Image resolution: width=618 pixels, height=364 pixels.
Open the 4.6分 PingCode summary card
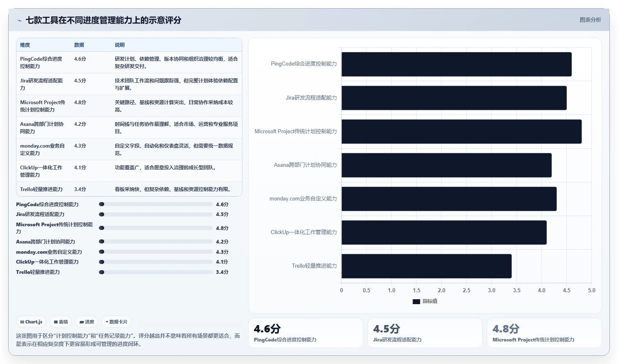(306, 333)
